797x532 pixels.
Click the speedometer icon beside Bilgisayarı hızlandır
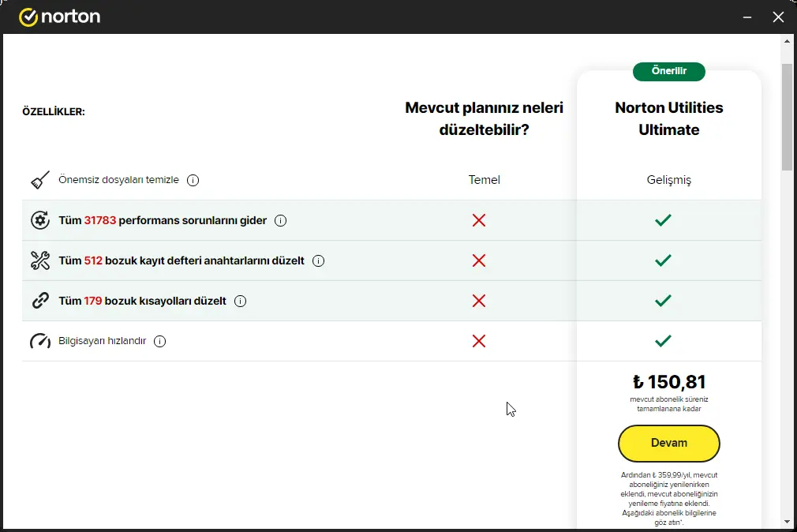[40, 341]
